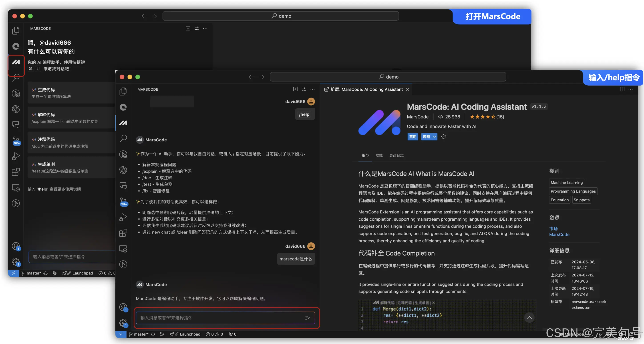Open chat settings sliders icon in front MARSCODE panel
The image size is (644, 344).
304,89
